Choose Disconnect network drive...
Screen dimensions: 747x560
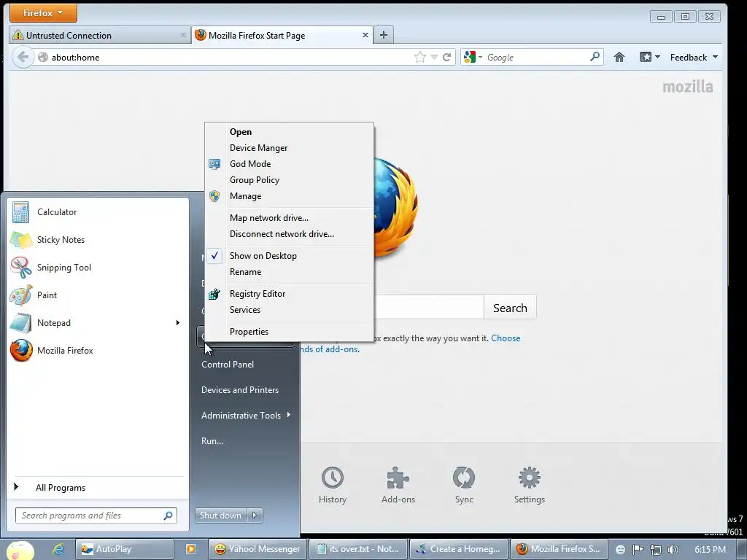click(x=289, y=234)
